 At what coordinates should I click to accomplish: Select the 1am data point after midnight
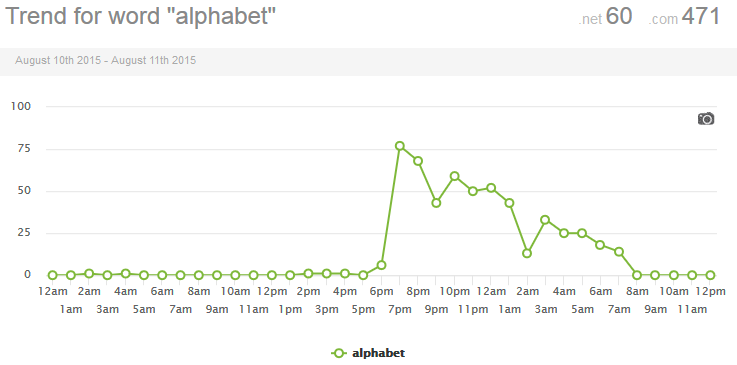[509, 203]
